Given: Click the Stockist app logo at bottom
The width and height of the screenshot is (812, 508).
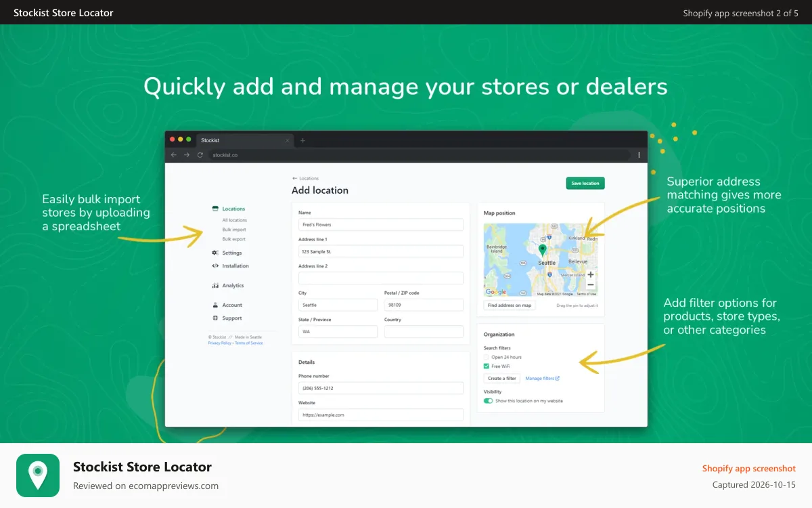Looking at the screenshot, I should (x=38, y=475).
